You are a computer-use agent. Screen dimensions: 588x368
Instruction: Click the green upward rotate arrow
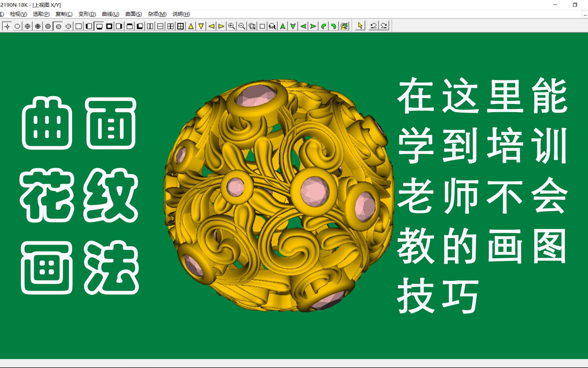tap(282, 26)
